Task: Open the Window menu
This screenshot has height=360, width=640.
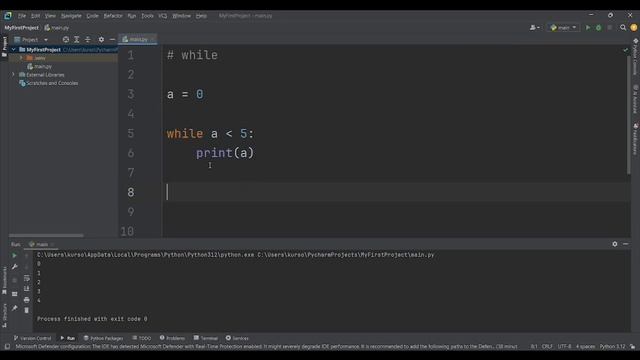Action: point(181,16)
